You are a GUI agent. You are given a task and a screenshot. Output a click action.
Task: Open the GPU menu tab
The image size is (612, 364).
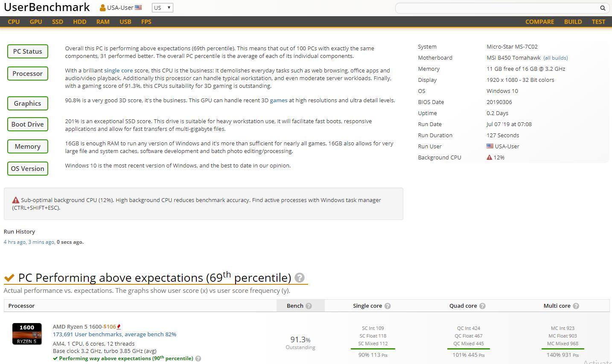click(x=36, y=22)
